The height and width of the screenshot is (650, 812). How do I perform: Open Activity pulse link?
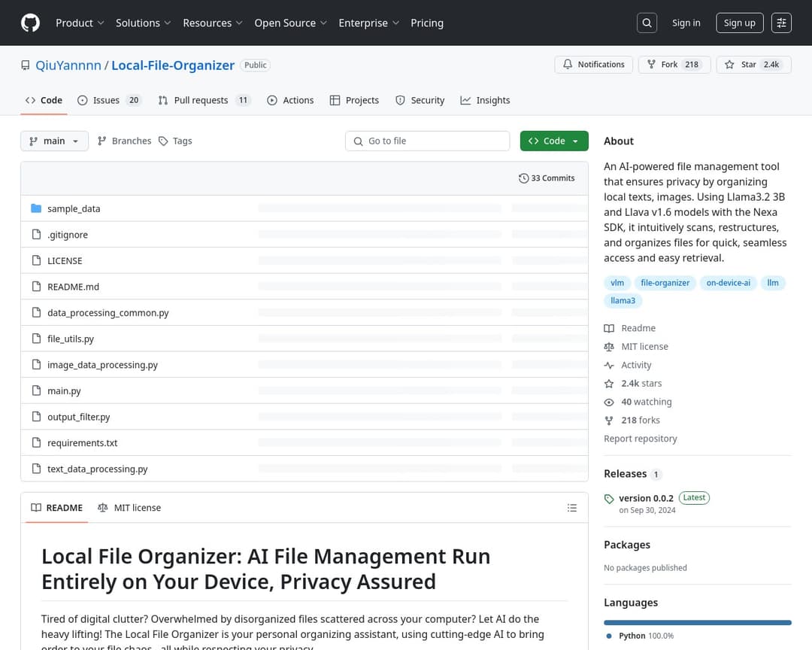click(628, 365)
